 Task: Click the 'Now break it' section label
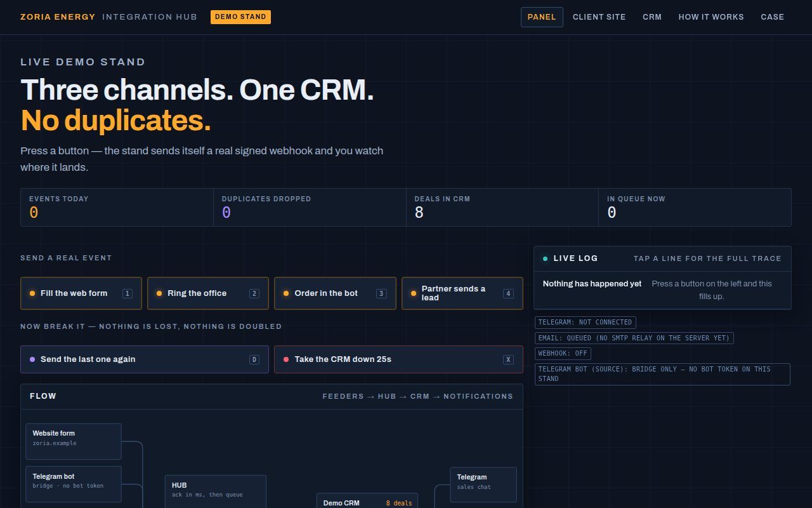(x=151, y=326)
